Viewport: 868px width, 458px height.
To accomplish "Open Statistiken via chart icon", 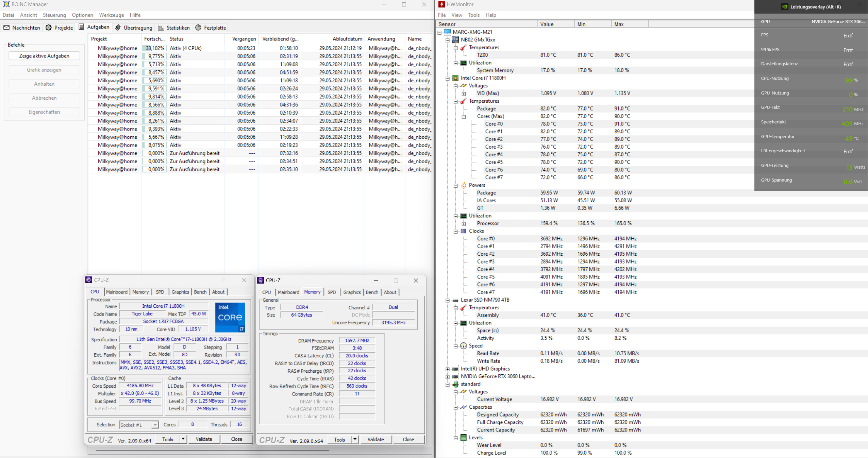I will click(x=161, y=28).
